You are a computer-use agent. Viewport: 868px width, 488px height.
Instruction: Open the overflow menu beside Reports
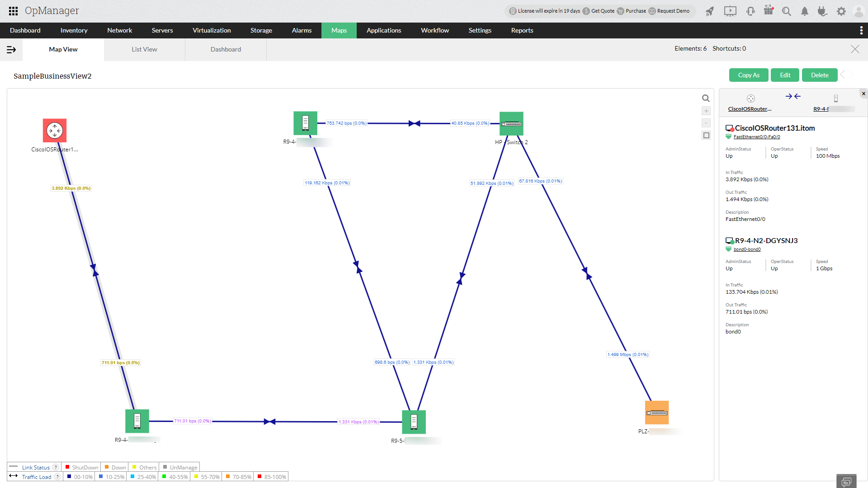tap(861, 30)
